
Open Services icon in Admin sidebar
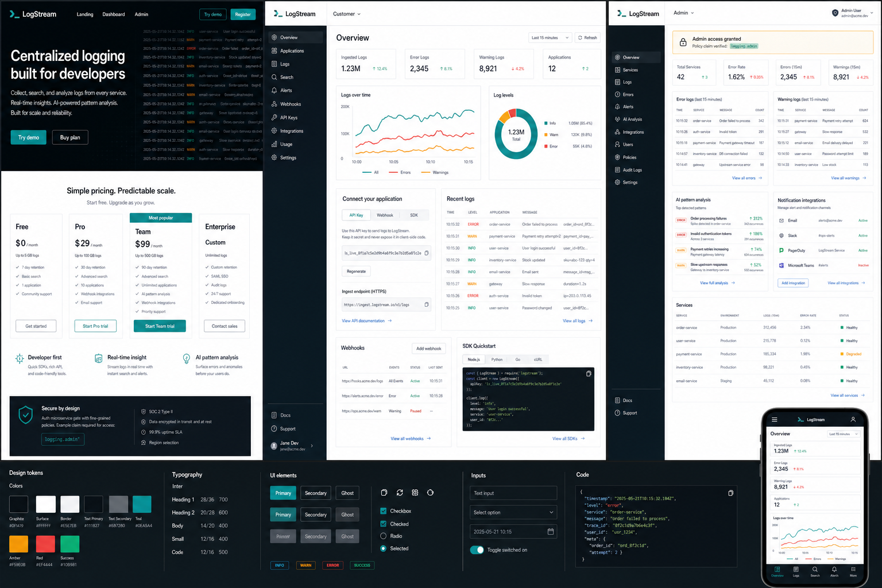click(617, 69)
